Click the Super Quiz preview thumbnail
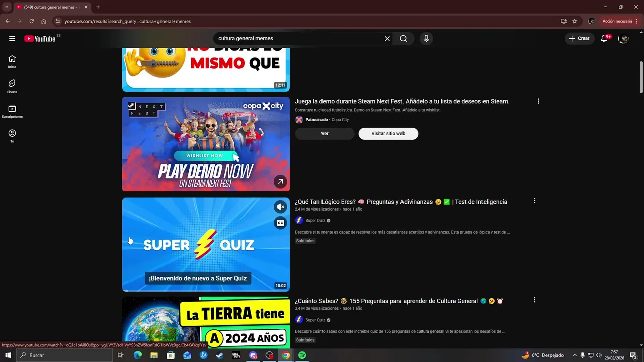Screen dimensions: 644x362 (x=206, y=244)
